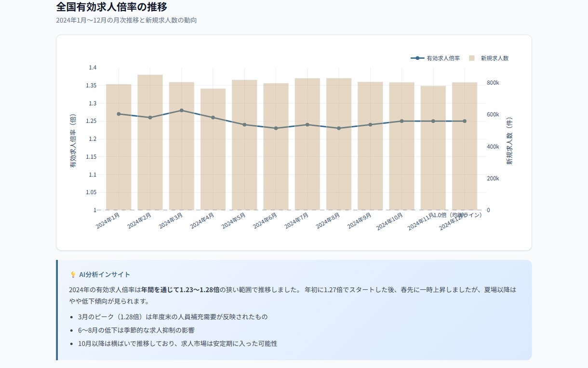Click the 2024年2月 line data point
The height and width of the screenshot is (368, 588).
point(150,117)
